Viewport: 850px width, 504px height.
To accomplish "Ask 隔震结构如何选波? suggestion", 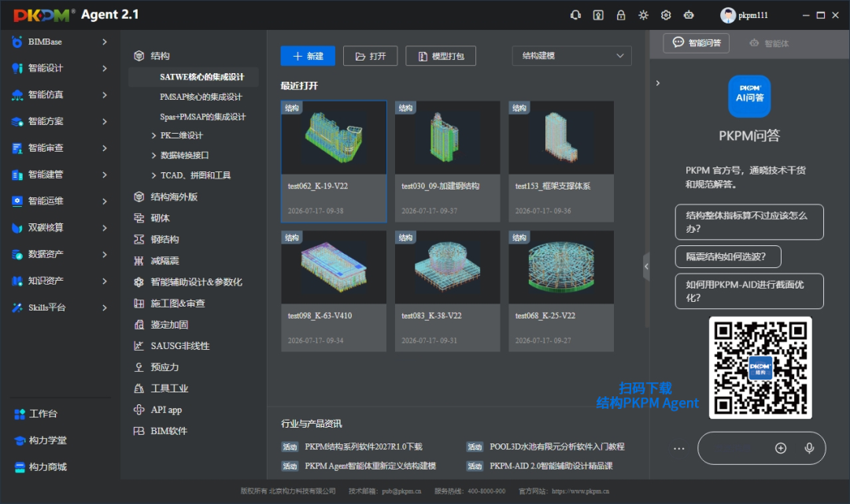I will (727, 256).
